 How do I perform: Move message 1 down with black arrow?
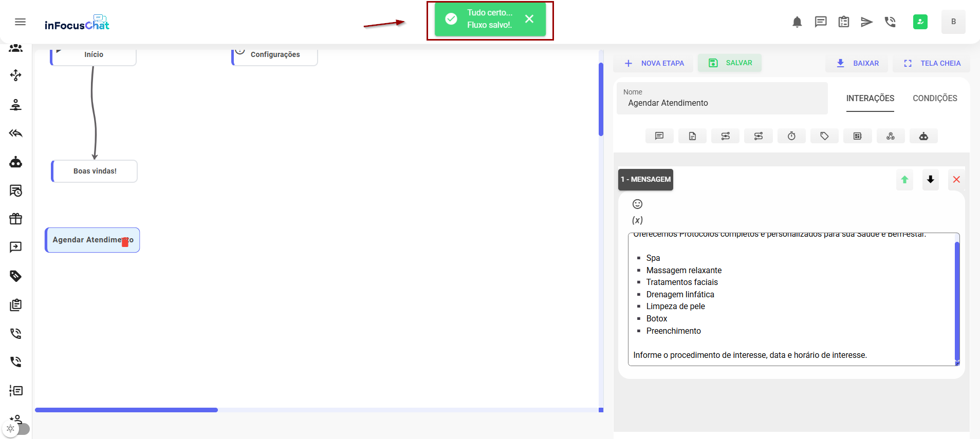930,180
